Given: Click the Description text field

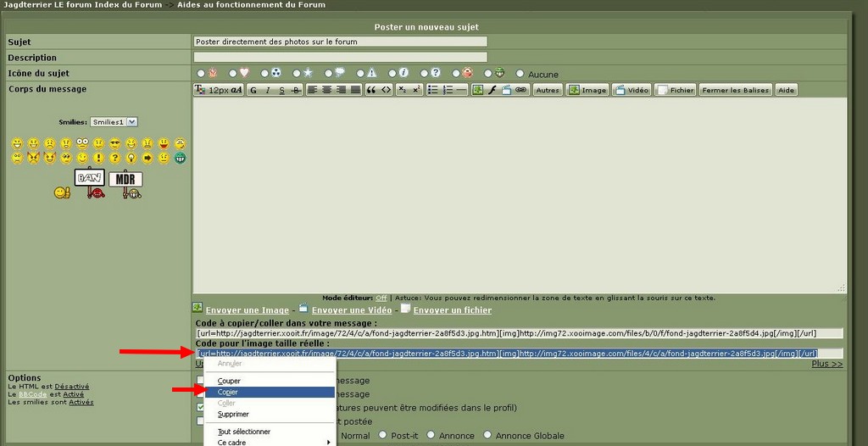Looking at the screenshot, I should [x=341, y=57].
